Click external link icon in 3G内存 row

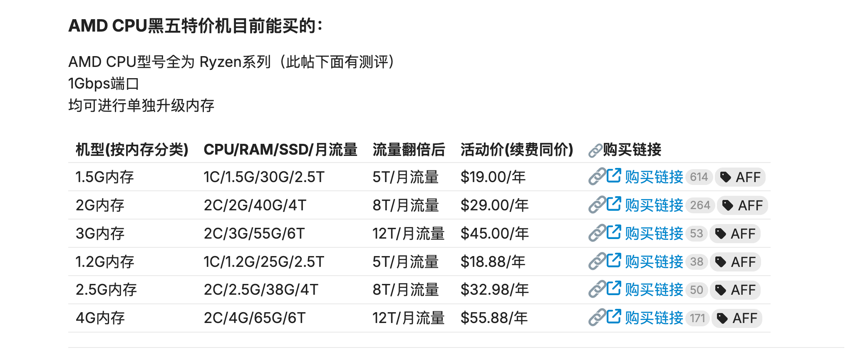click(x=613, y=232)
